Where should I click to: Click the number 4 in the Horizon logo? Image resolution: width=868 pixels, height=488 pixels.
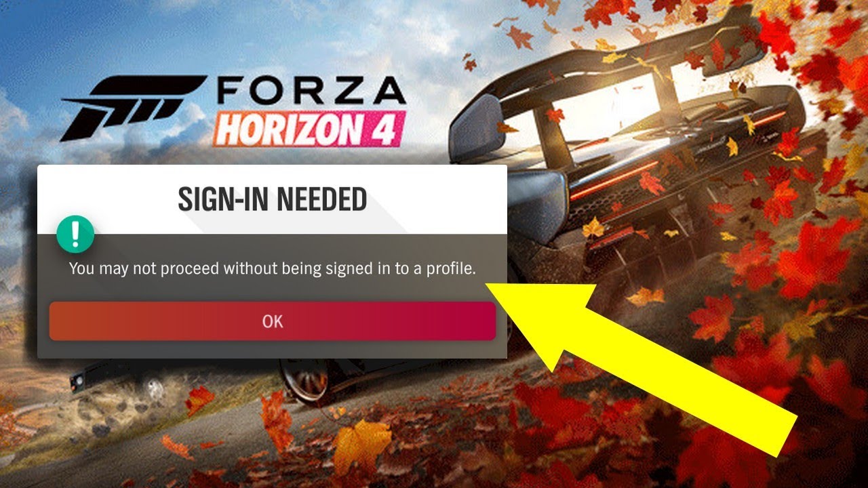click(390, 128)
